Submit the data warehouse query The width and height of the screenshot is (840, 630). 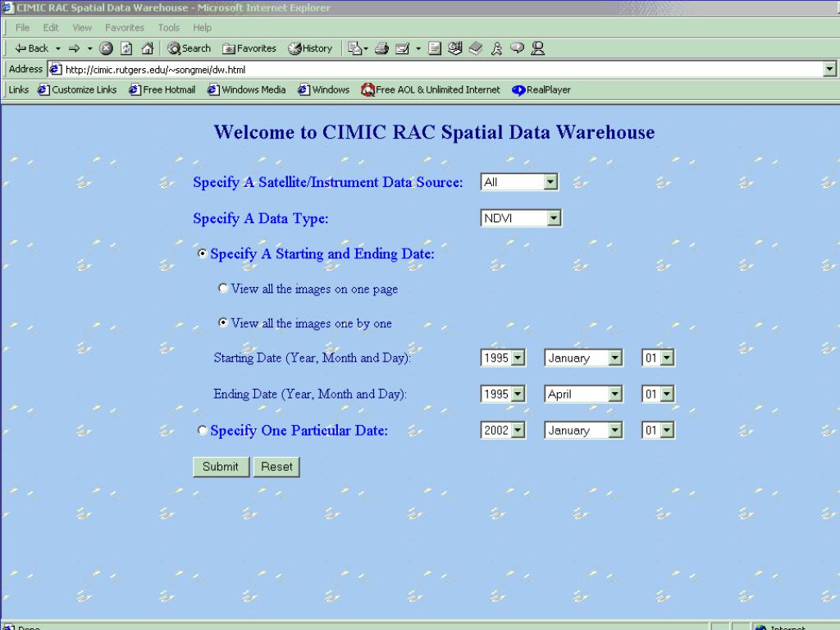click(x=221, y=467)
